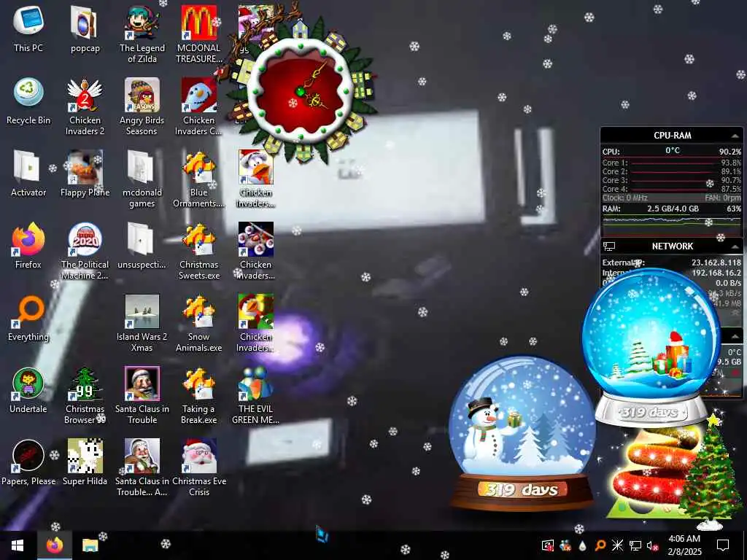Open File Explorer from the taskbar
The height and width of the screenshot is (560, 747).
pyautogui.click(x=90, y=545)
